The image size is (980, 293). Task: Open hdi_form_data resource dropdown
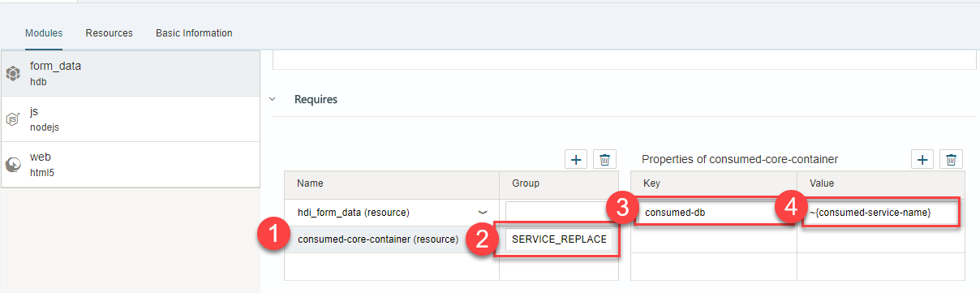click(x=483, y=213)
